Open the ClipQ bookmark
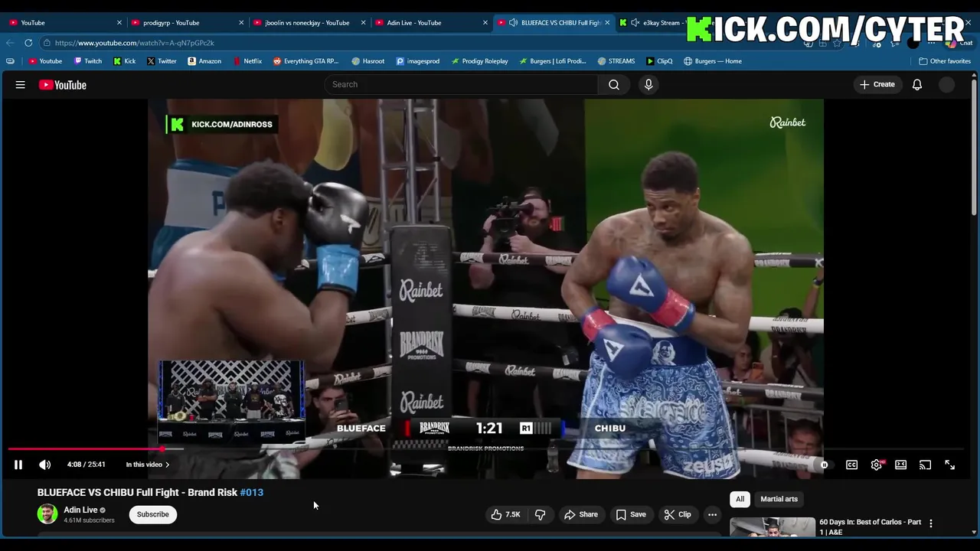The width and height of the screenshot is (980, 551). 659,61
